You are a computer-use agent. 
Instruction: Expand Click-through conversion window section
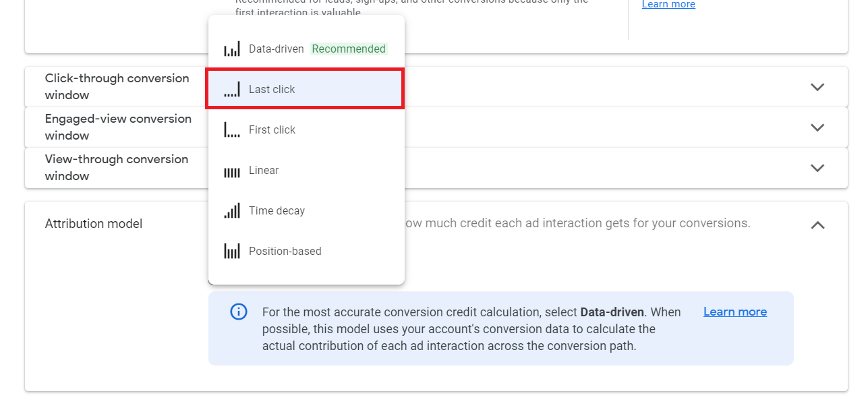[x=817, y=87]
